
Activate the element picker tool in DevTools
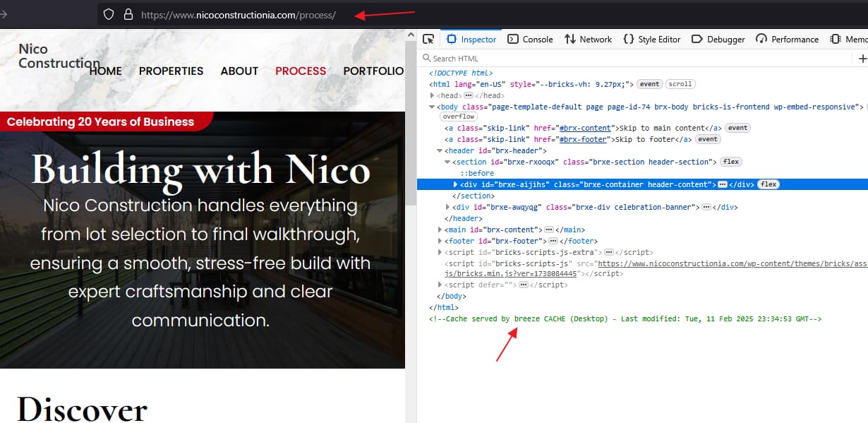click(x=428, y=40)
